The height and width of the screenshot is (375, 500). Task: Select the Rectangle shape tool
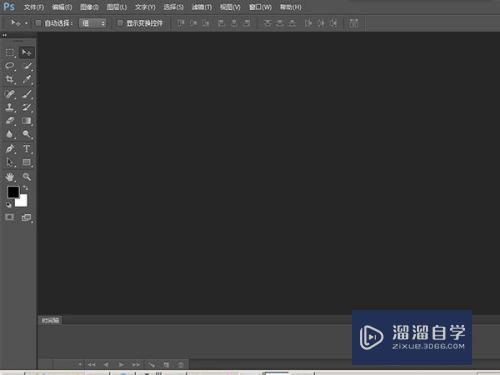pyautogui.click(x=27, y=162)
